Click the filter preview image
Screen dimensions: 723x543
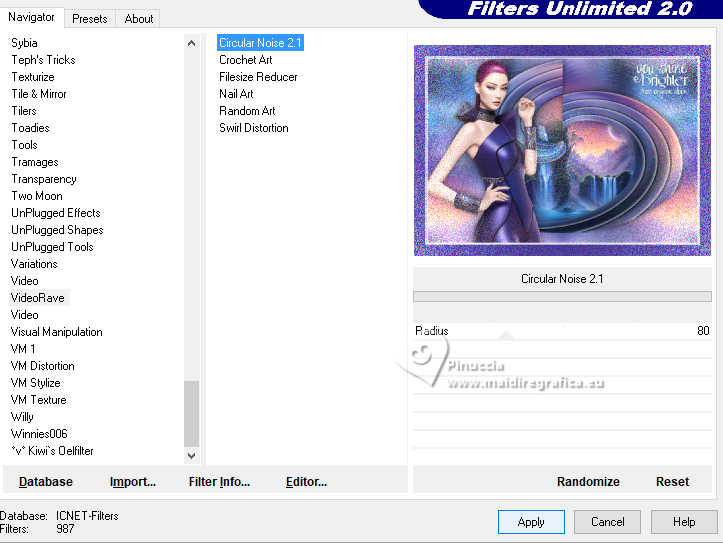562,150
